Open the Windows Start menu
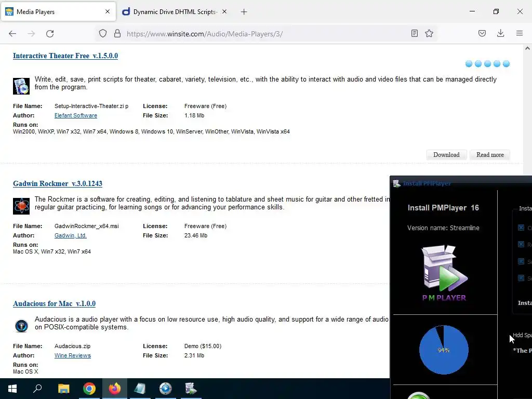The width and height of the screenshot is (532, 399). click(x=12, y=389)
